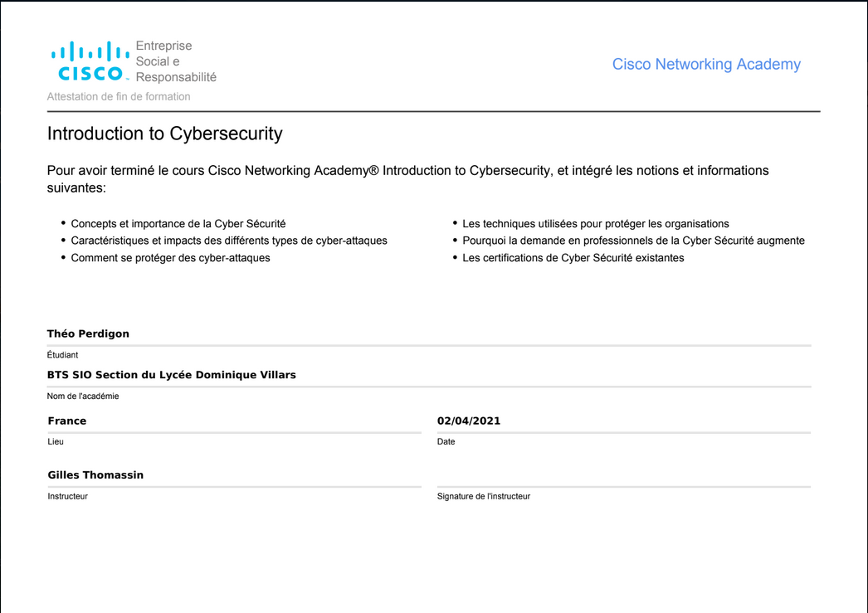Click the bullet 'Concepts et importance de la Cyber Sécurité'
The image size is (868, 613).
(x=178, y=223)
